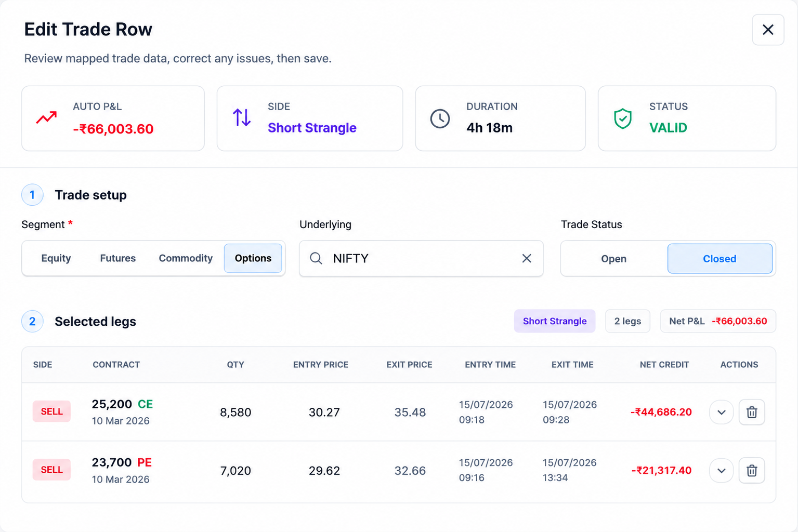Choose the Equity segment
This screenshot has width=798, height=532.
pyautogui.click(x=56, y=258)
